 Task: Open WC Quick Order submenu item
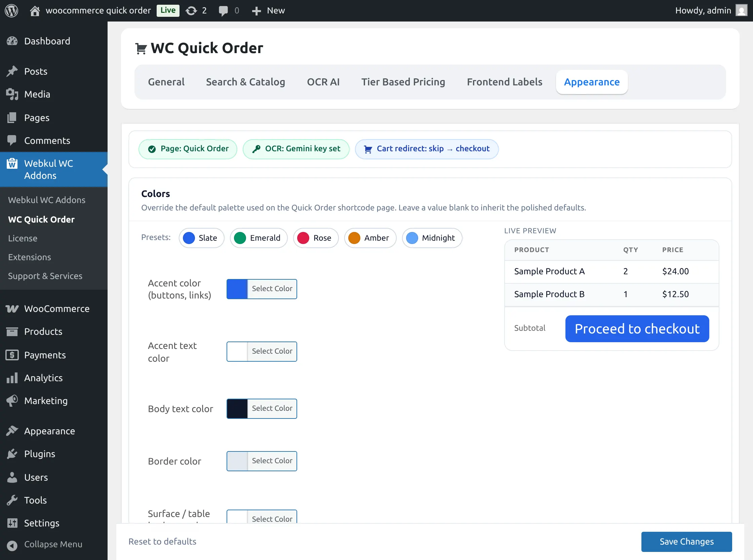[41, 219]
